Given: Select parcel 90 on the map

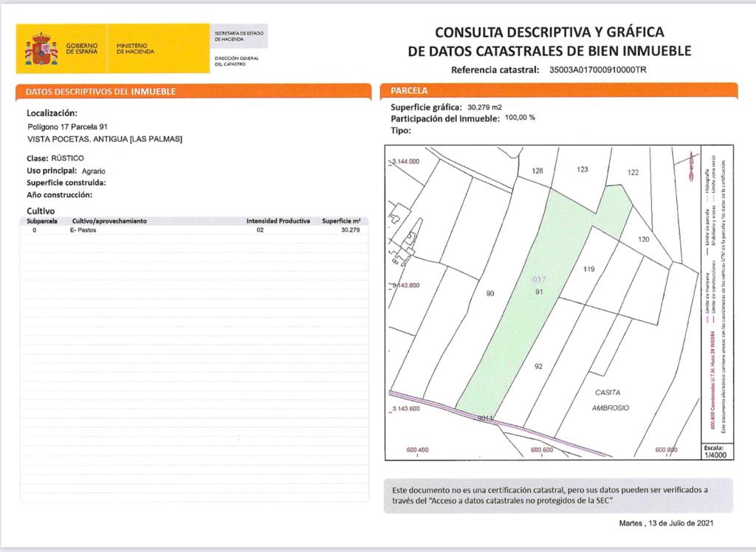Looking at the screenshot, I should [489, 294].
